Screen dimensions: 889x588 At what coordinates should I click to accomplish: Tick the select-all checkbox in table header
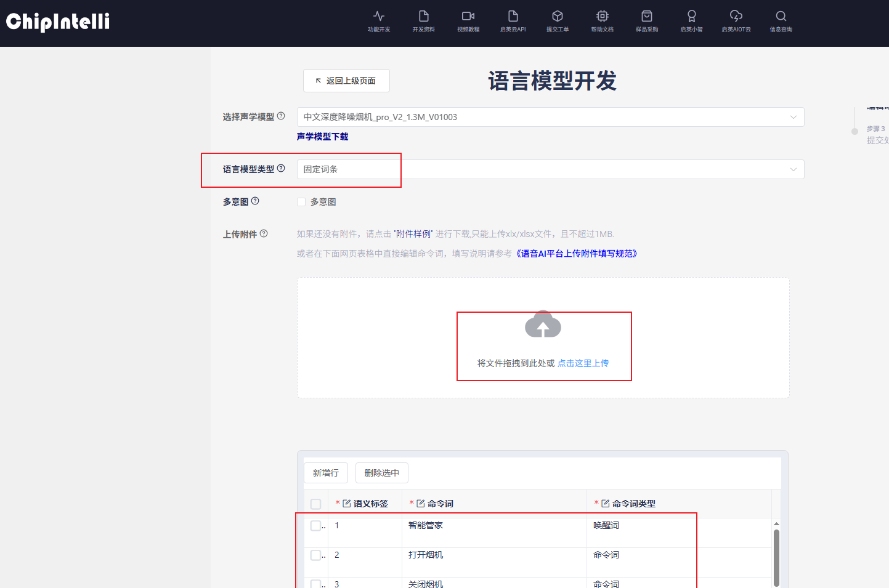316,504
